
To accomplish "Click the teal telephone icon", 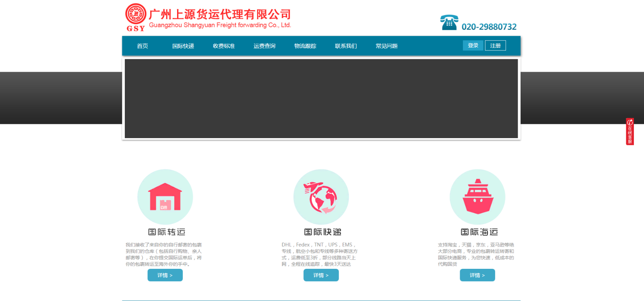I will tap(449, 23).
